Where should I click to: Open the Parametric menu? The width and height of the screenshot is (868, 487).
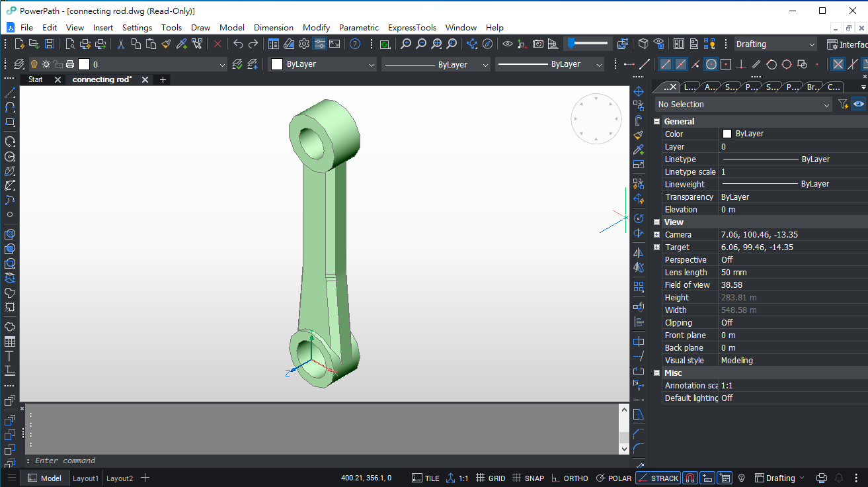359,28
